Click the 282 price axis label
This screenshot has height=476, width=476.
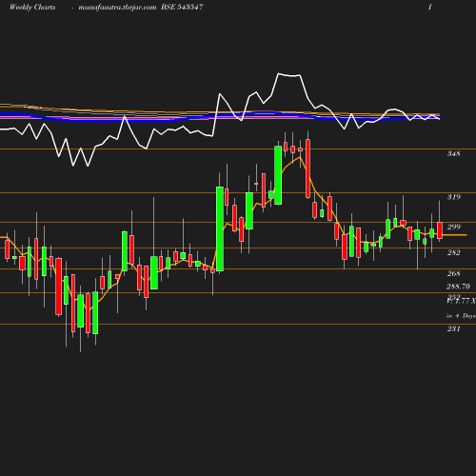point(453,252)
